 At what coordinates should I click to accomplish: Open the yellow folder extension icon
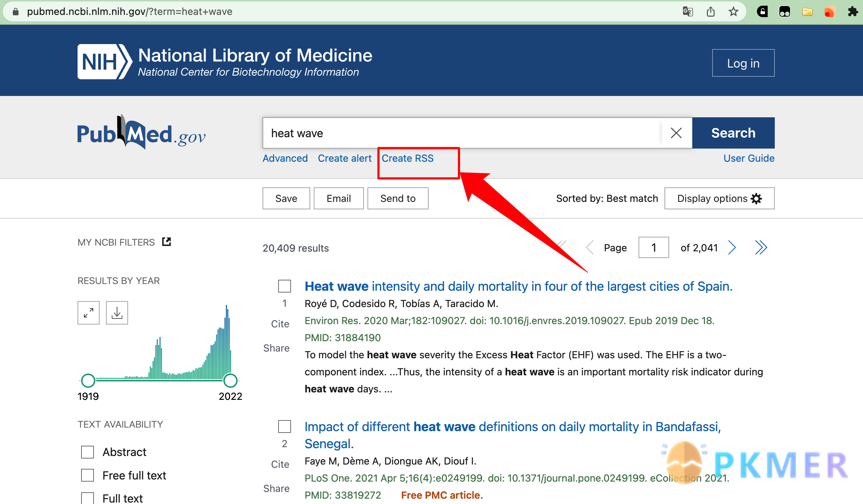pos(807,12)
